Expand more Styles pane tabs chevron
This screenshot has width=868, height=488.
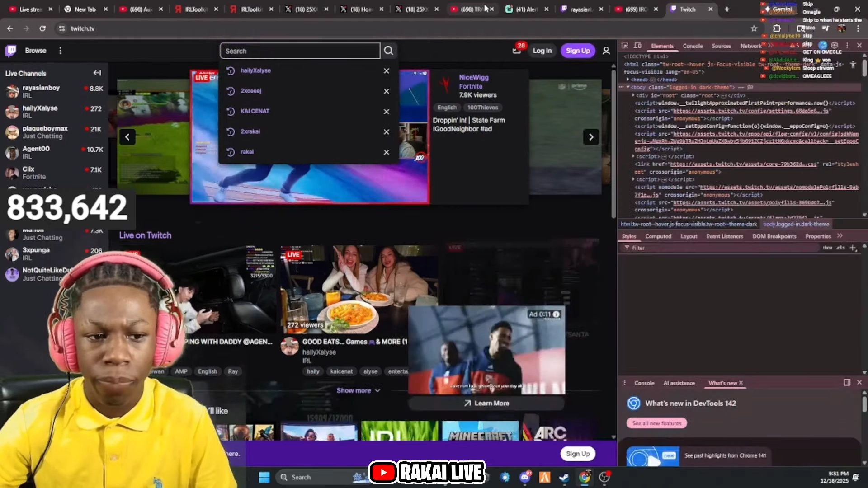840,236
